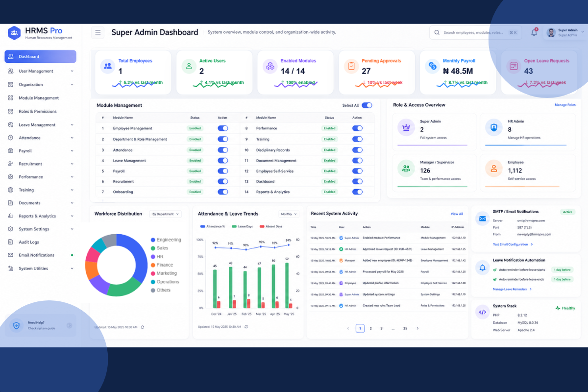Open Dashboard in the sidebar
This screenshot has height=392, width=588.
click(40, 56)
